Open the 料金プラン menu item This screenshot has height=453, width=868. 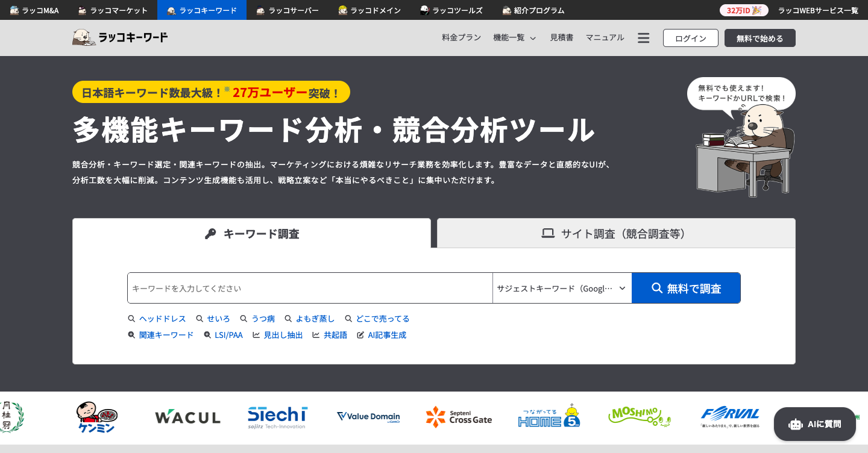461,37
